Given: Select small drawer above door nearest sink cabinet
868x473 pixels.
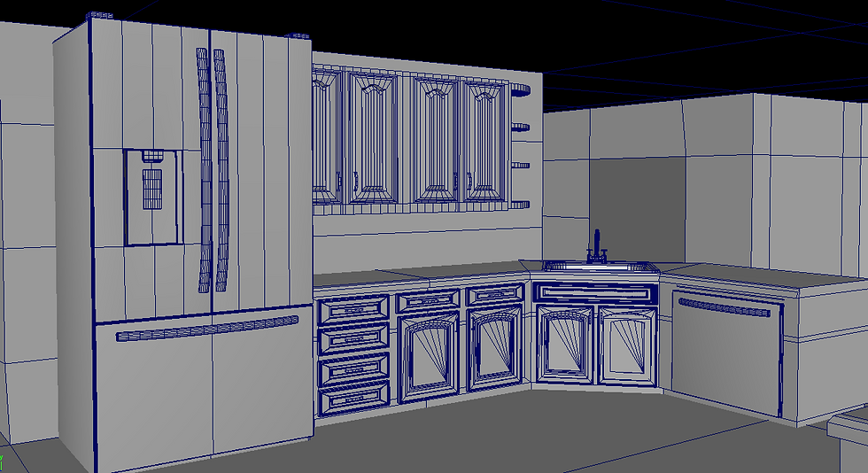Looking at the screenshot, I should click(x=494, y=294).
